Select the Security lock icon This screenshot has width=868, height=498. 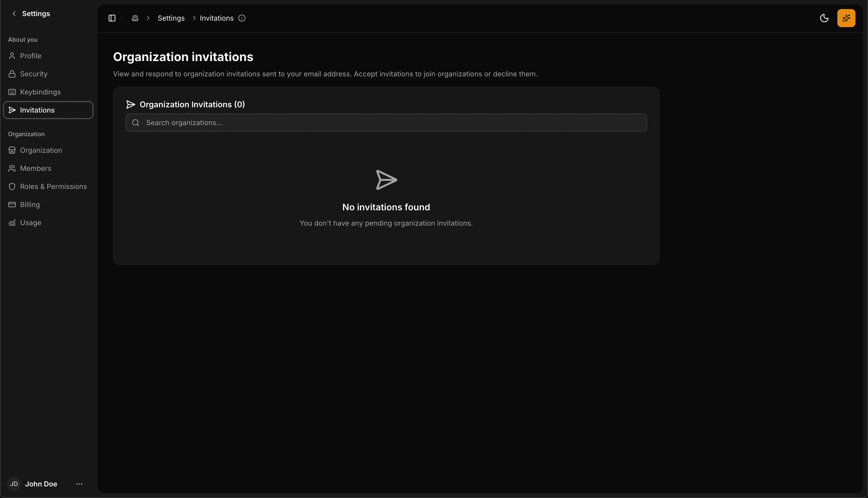tap(12, 74)
